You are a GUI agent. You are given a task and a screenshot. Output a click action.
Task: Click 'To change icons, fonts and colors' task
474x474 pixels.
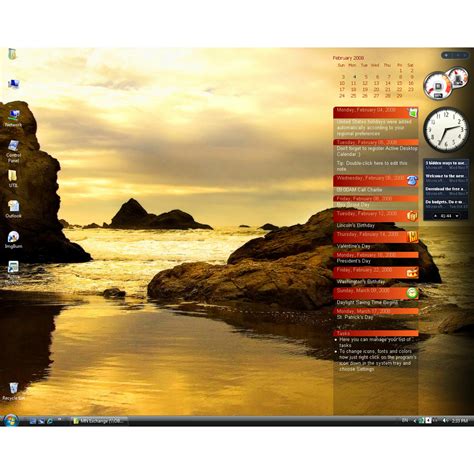[x=377, y=360]
